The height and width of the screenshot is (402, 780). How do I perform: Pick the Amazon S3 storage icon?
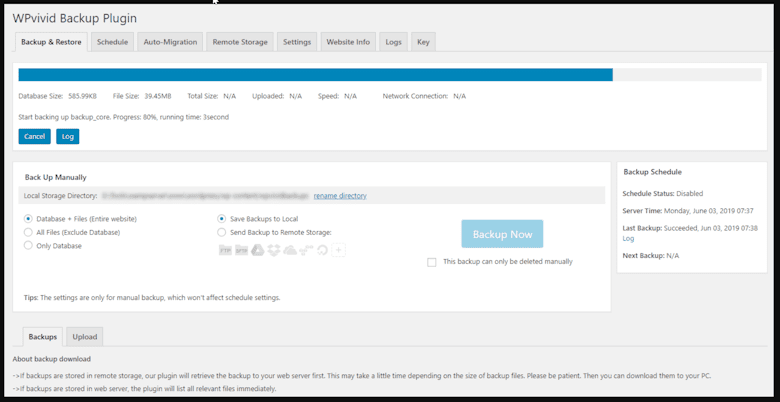306,250
